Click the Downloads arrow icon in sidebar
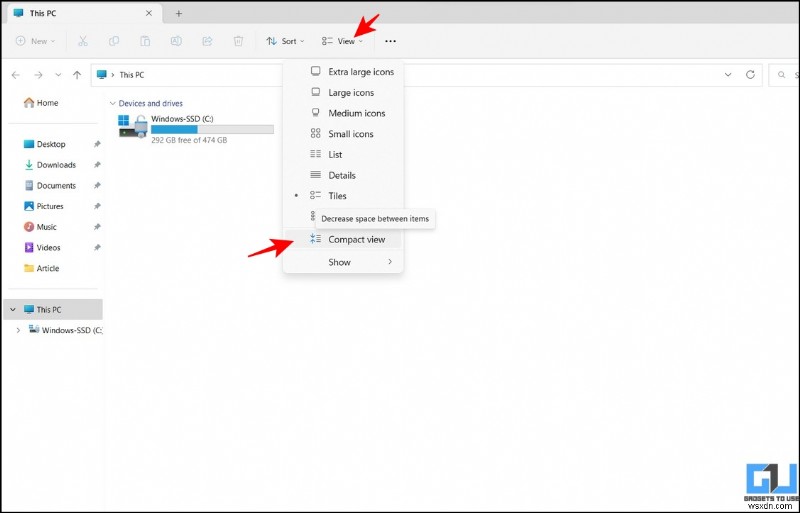The image size is (800, 513). 29,165
